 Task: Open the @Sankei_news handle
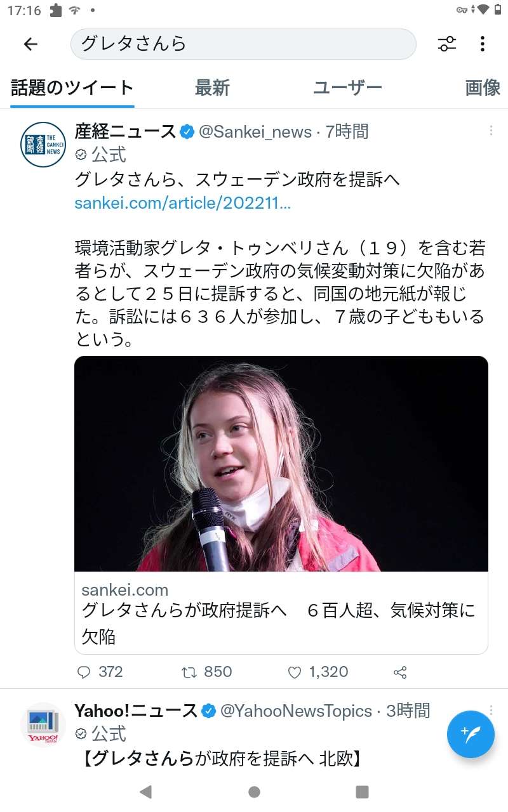point(255,132)
